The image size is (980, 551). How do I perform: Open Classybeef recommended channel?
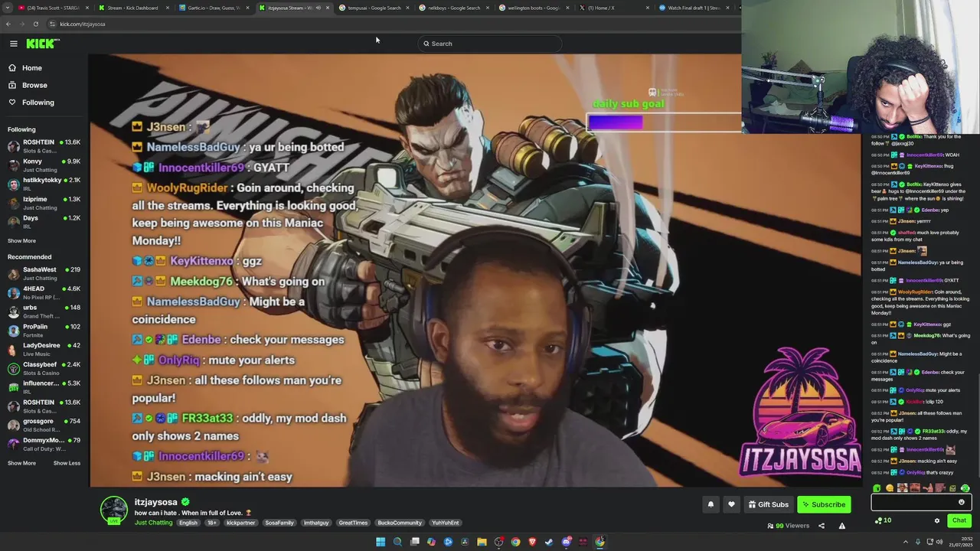click(44, 368)
